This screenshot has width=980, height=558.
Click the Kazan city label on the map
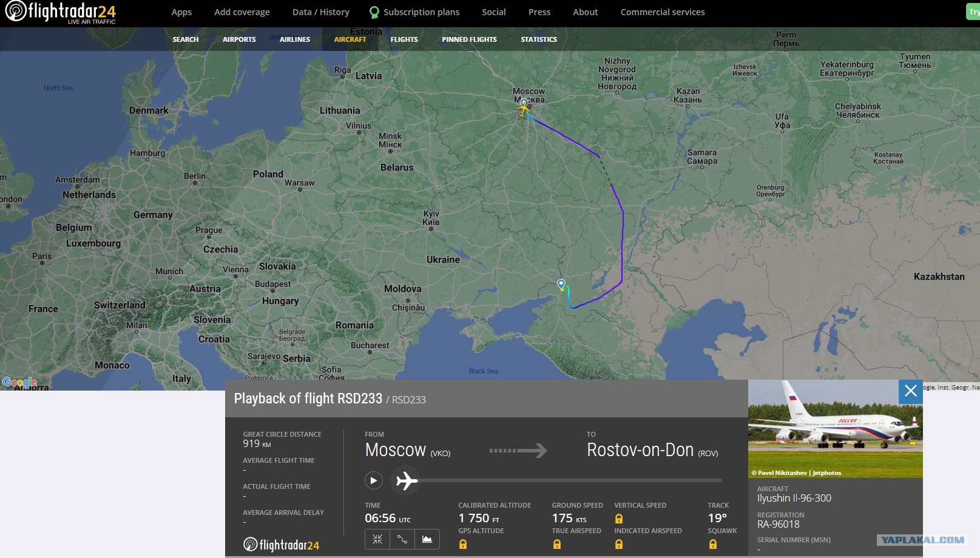coord(688,95)
